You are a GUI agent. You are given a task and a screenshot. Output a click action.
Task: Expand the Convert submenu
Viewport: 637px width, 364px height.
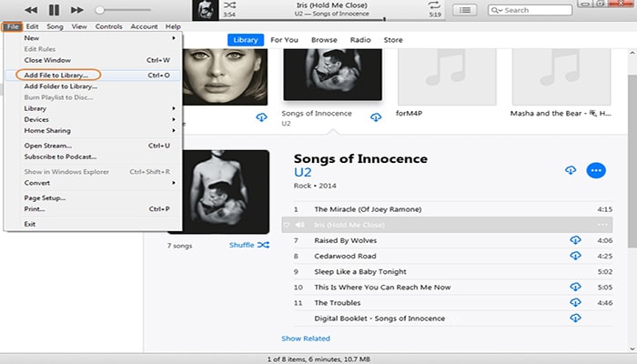tap(93, 183)
